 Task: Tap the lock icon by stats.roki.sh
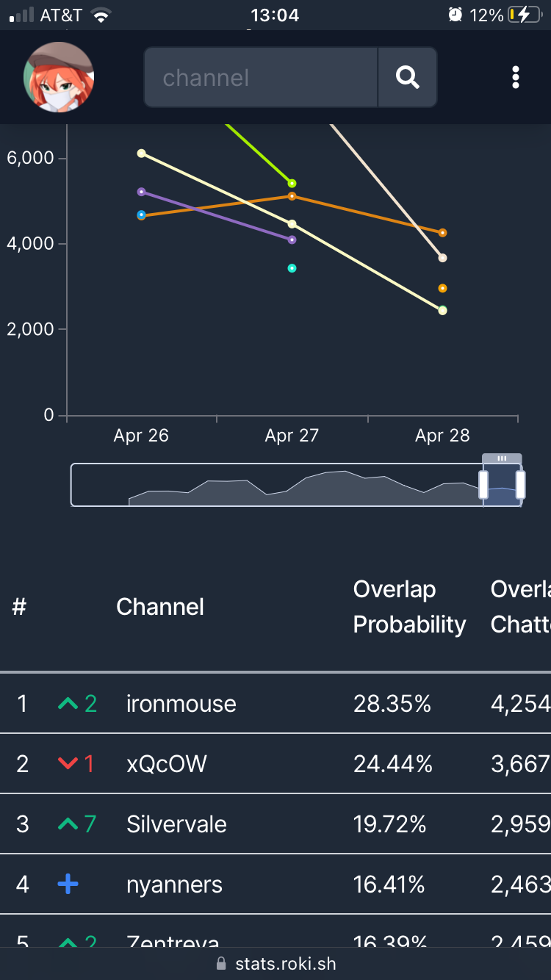221,963
